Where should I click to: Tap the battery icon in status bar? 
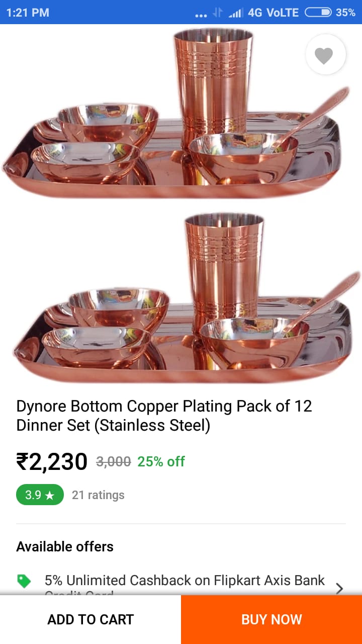point(318,12)
